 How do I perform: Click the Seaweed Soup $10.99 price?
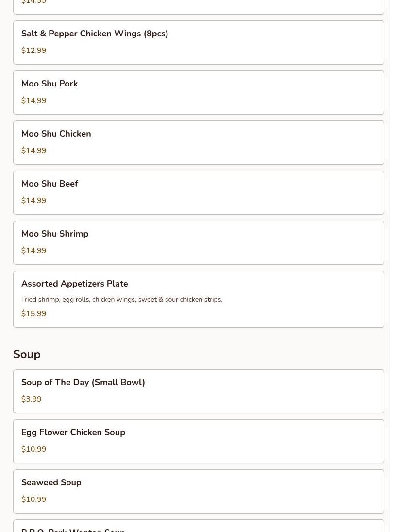(x=33, y=499)
